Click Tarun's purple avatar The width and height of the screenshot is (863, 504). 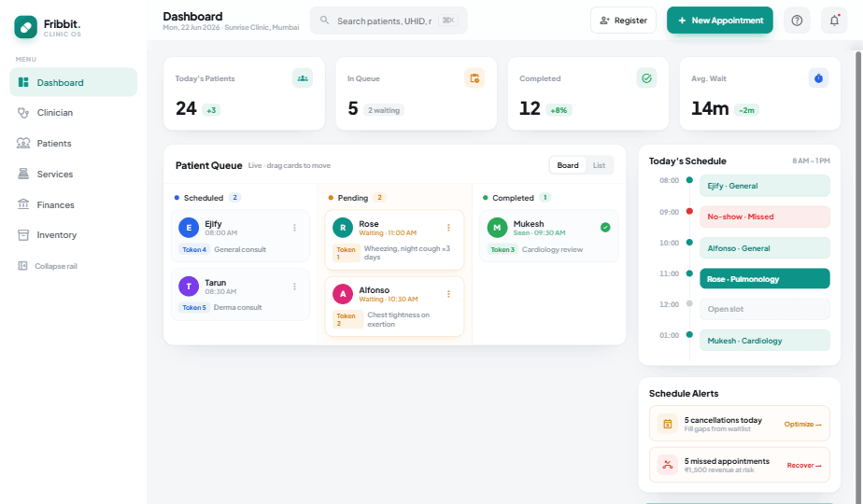[189, 287]
